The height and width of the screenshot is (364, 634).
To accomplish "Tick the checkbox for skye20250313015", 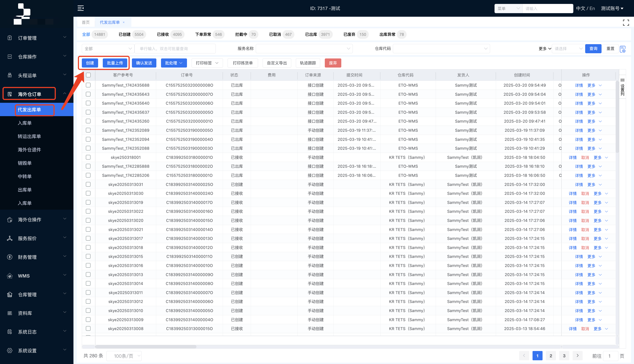I will [x=88, y=256].
